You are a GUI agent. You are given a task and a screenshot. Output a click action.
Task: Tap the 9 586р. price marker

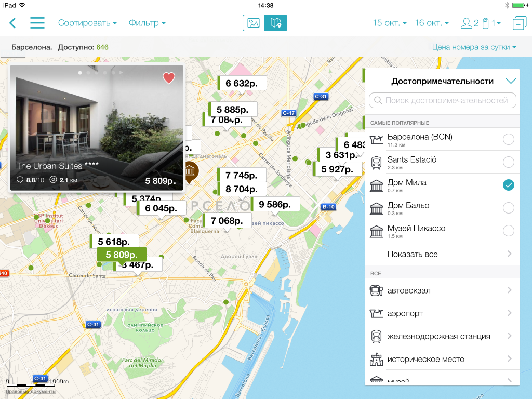[x=275, y=204]
